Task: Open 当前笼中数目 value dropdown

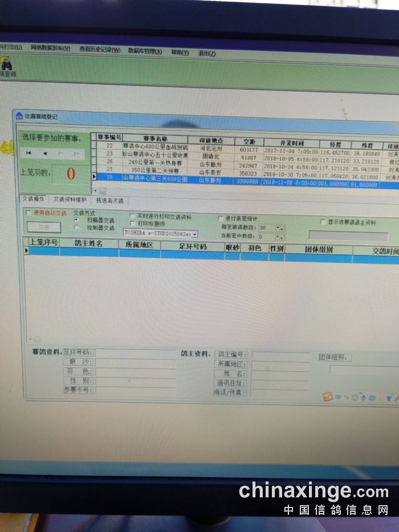Action: 279,237
